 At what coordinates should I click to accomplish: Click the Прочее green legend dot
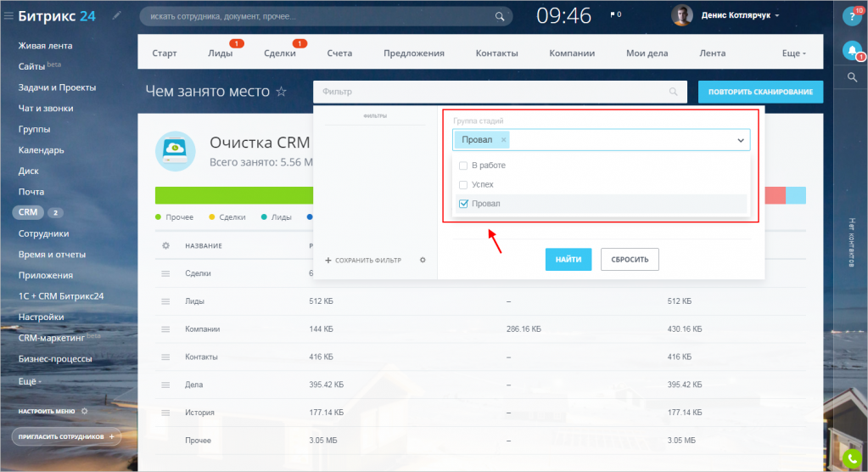pyautogui.click(x=159, y=217)
